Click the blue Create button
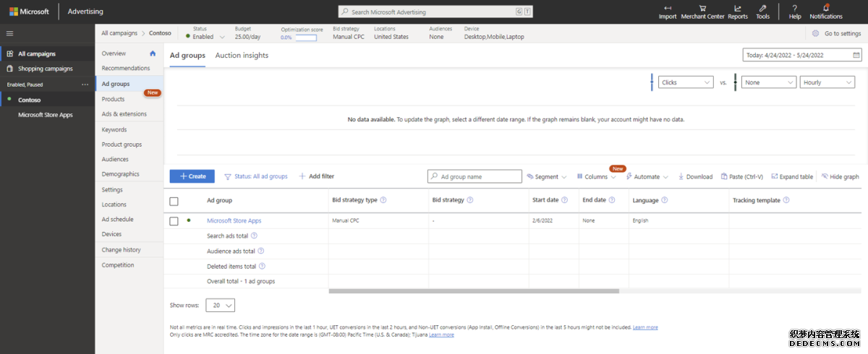Viewport: 868px width, 354px height. pyautogui.click(x=192, y=176)
